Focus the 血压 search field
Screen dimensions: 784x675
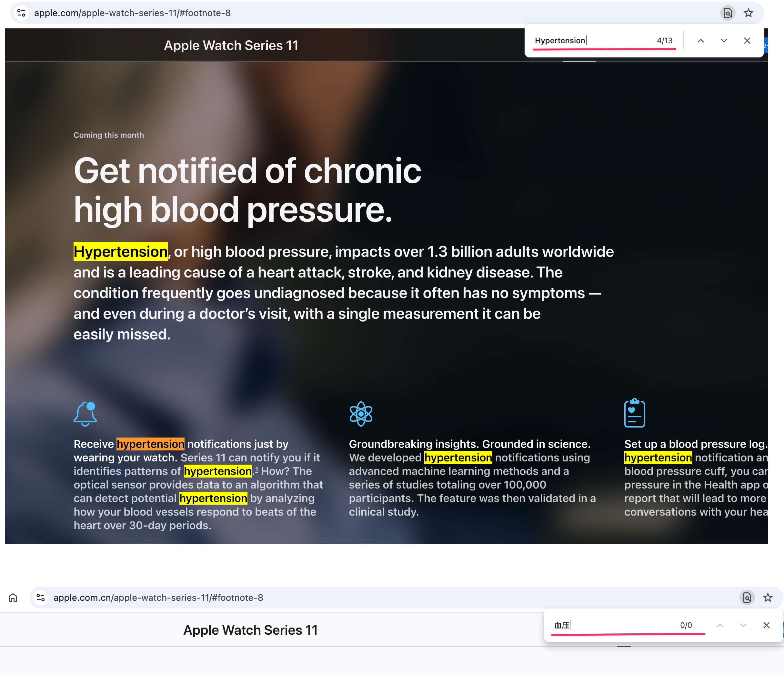[x=615, y=625]
